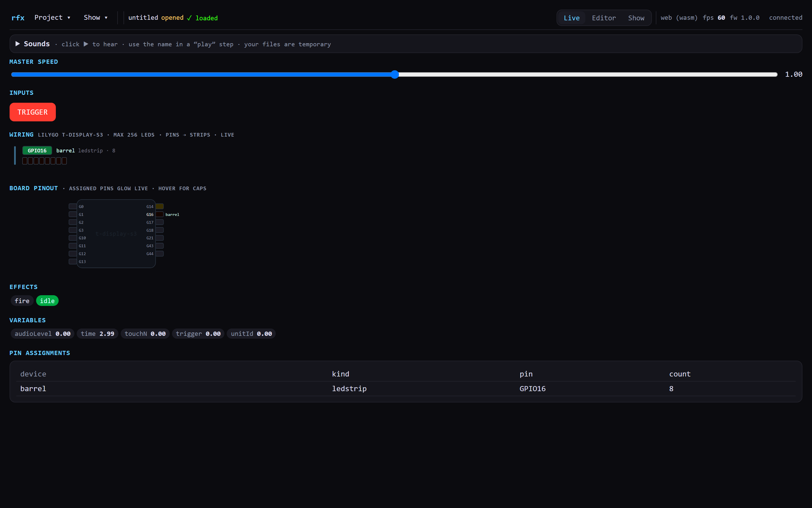Click the audioLevel variable chip

tap(43, 334)
